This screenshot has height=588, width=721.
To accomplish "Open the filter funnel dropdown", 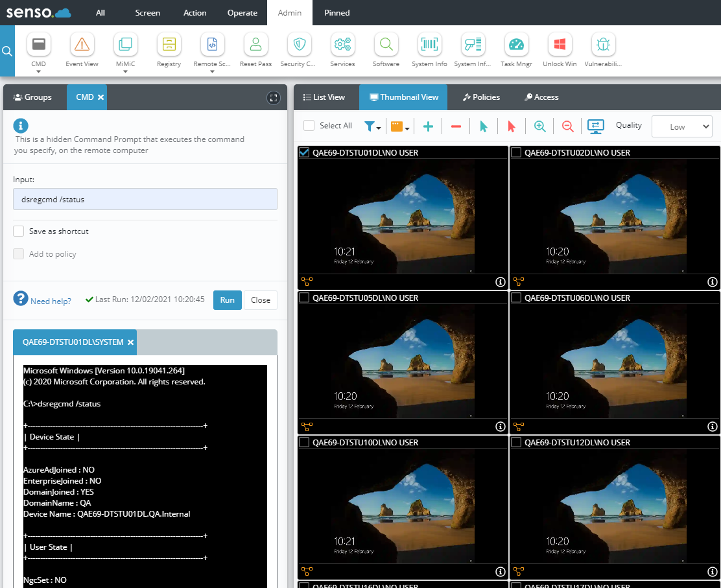I will point(372,126).
